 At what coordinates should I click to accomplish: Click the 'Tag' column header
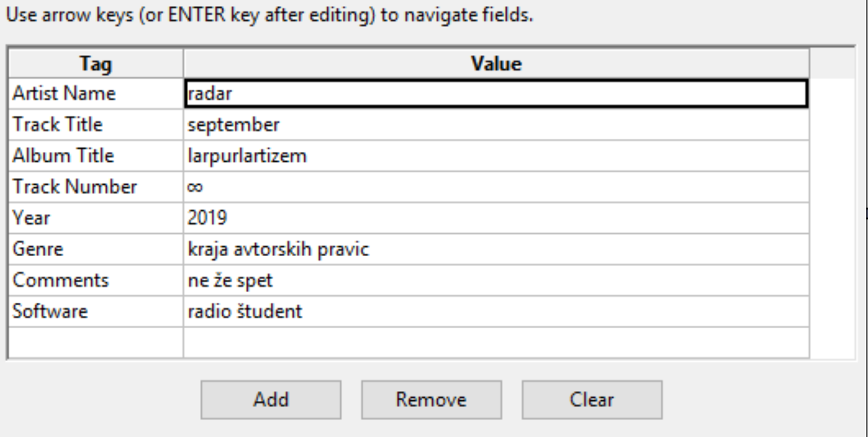[x=96, y=64]
